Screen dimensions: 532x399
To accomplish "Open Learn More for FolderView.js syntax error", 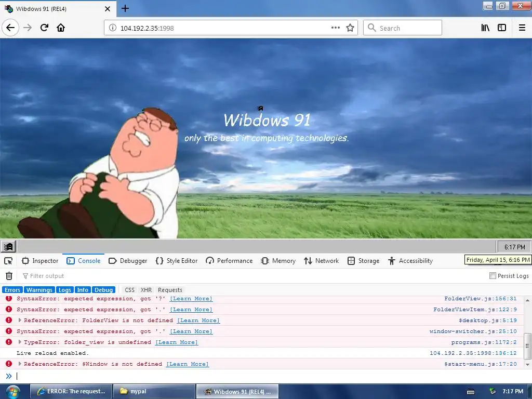I will [x=191, y=299].
